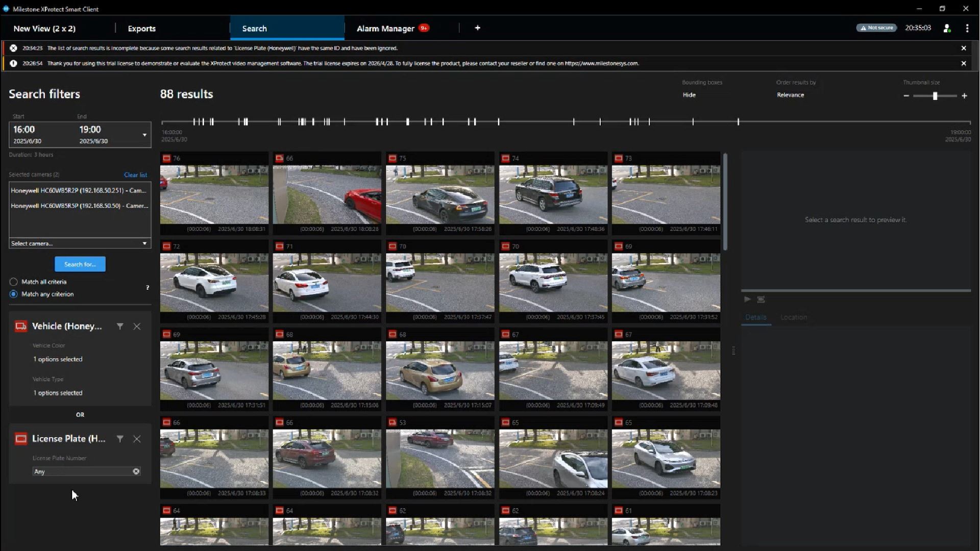Open Order results by Relevance dropdown

point(790,95)
